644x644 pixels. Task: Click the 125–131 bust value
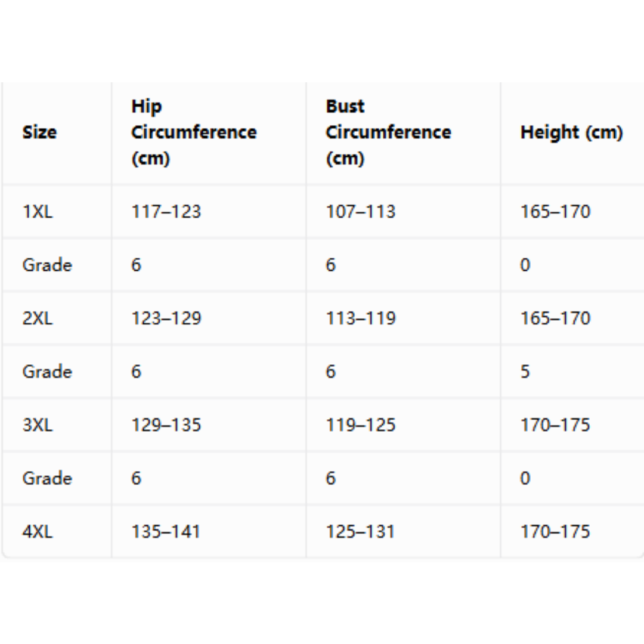pos(360,531)
